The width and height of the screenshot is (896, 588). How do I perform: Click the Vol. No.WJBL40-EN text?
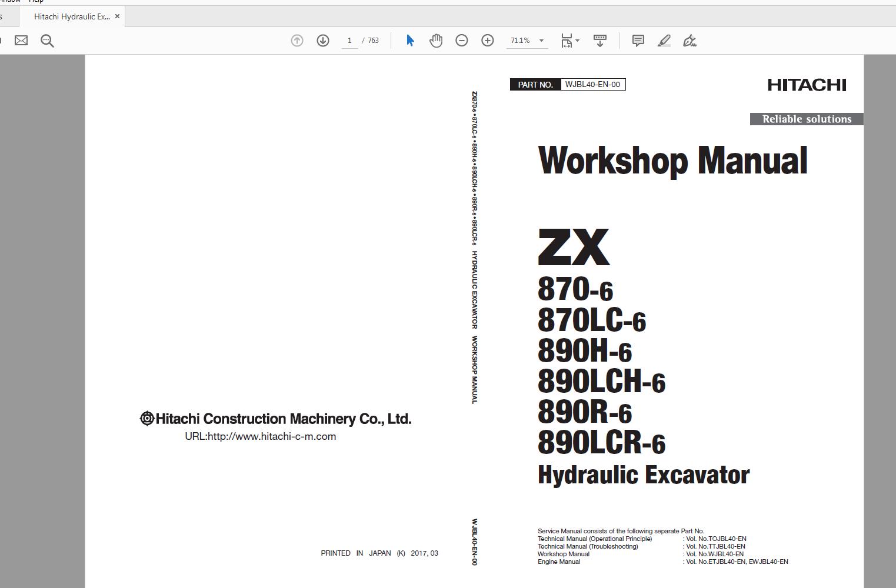[714, 554]
